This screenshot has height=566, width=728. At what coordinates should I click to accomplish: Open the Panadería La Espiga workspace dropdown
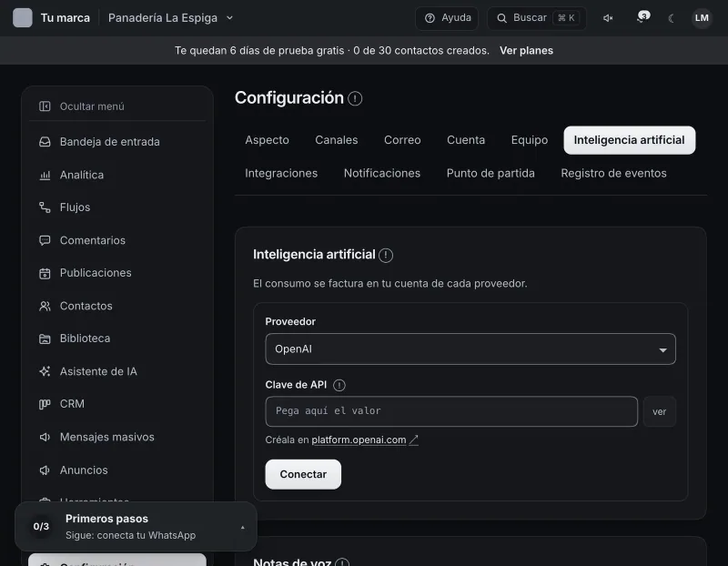(x=170, y=18)
